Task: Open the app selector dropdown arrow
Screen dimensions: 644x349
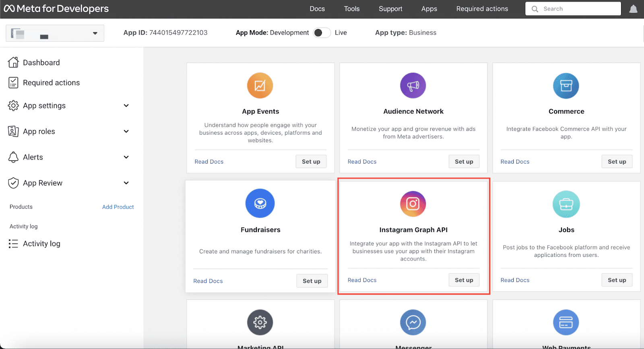Action: coord(95,33)
